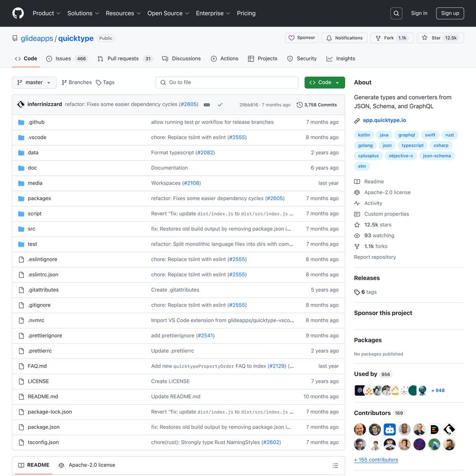Switch to the Discussions tab
The height and width of the screenshot is (476, 476).
tap(181, 59)
